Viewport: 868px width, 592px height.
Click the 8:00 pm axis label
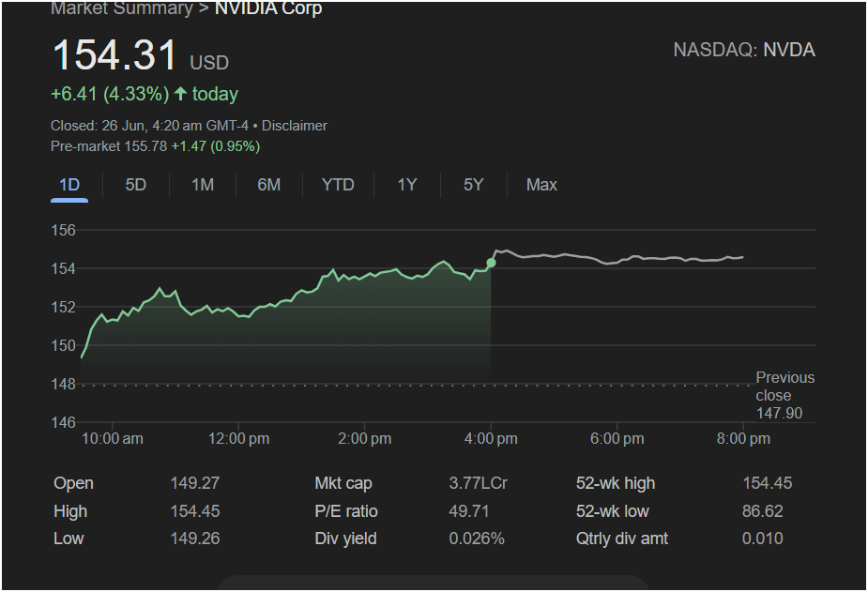(743, 439)
